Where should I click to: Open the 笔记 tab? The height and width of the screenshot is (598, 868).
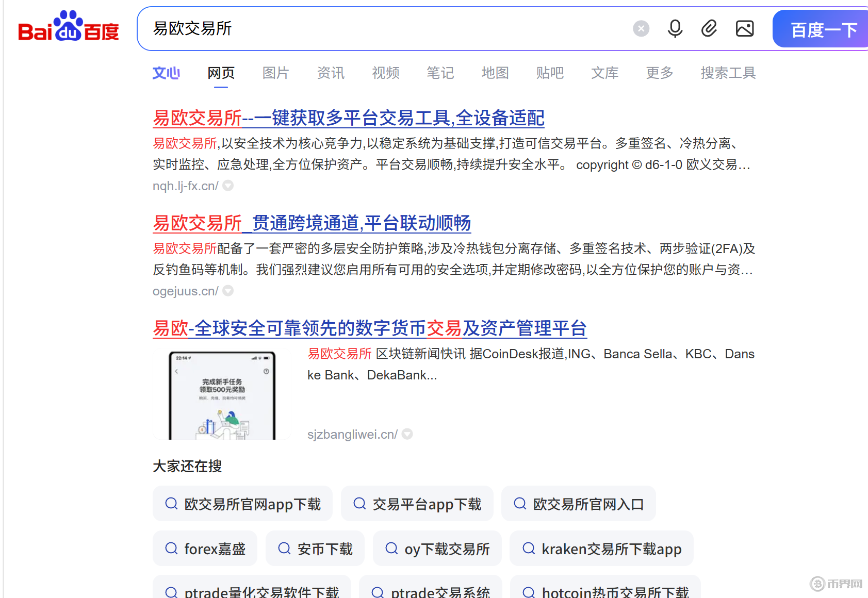point(440,73)
